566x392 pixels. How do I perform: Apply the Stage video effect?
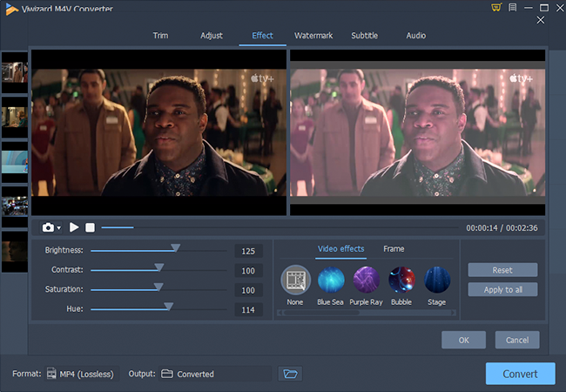pyautogui.click(x=437, y=280)
